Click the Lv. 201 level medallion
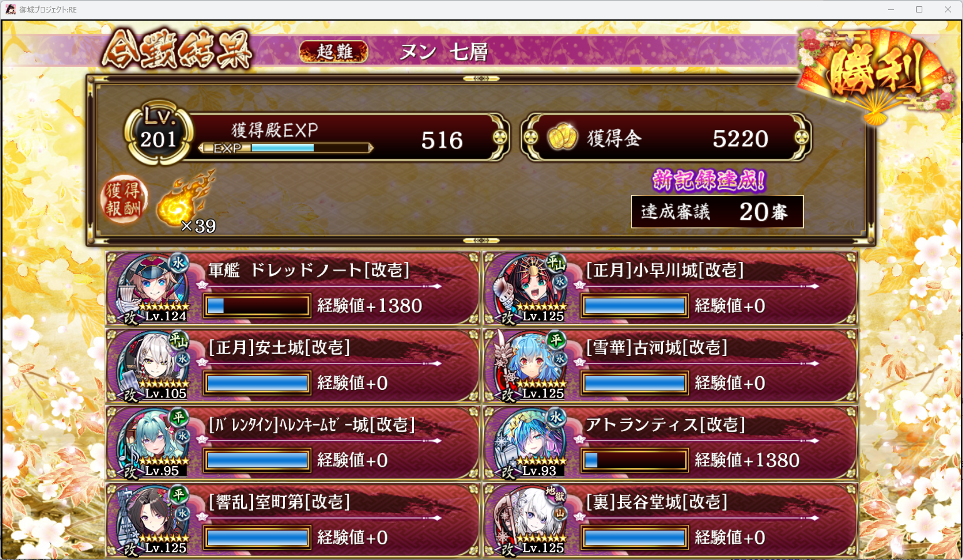This screenshot has height=560, width=963. pos(159,133)
